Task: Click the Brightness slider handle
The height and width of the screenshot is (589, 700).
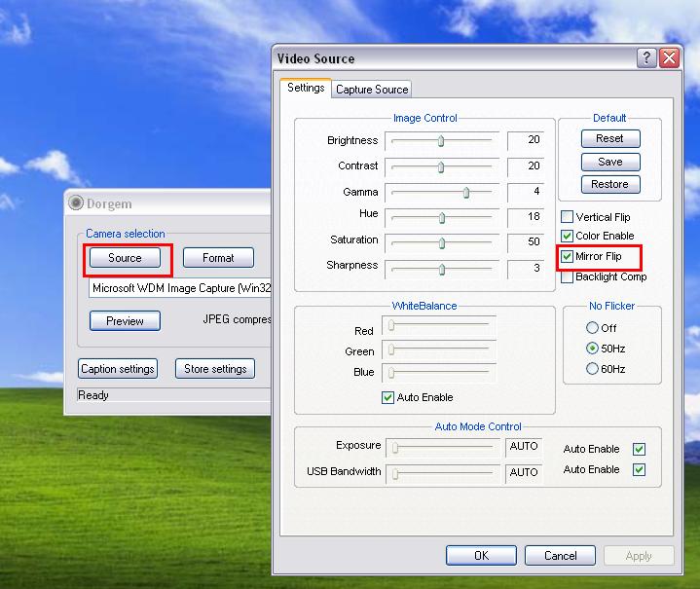Action: [441, 141]
